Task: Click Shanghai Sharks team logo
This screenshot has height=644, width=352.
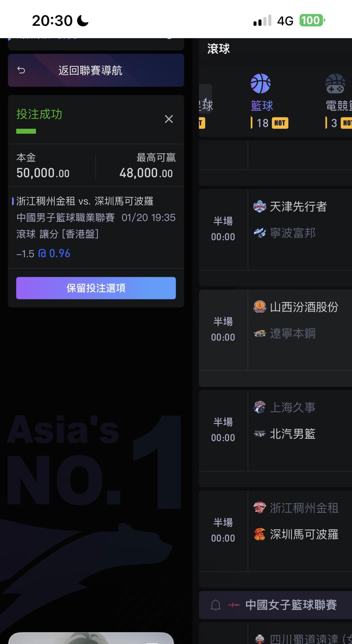Action: tap(260, 407)
